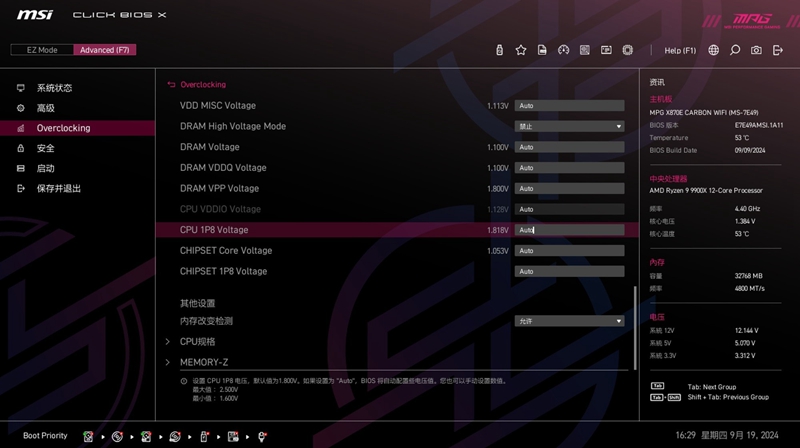Open language selection globe icon
This screenshot has width=800, height=448.
(x=713, y=50)
